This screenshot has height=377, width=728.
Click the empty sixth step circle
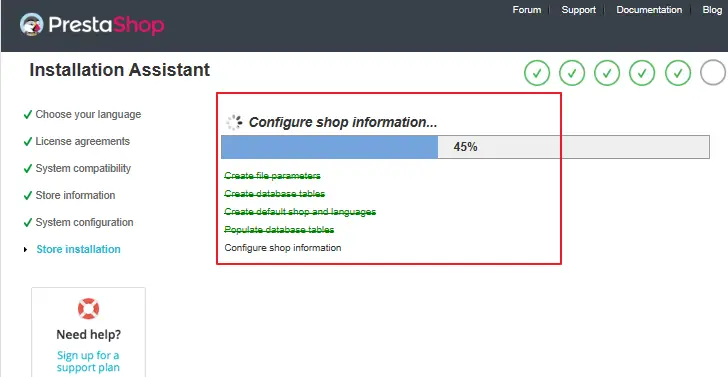tap(713, 73)
